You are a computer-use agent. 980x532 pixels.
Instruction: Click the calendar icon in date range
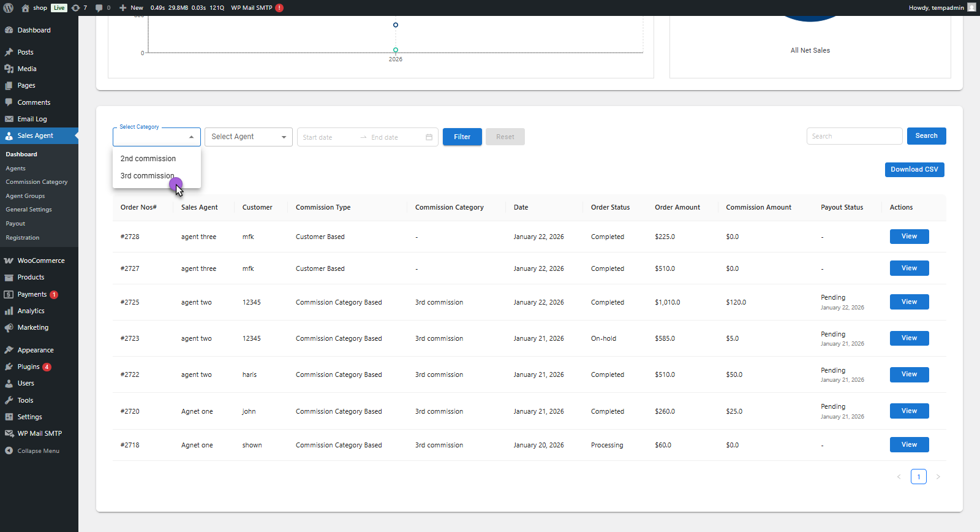[429, 137]
